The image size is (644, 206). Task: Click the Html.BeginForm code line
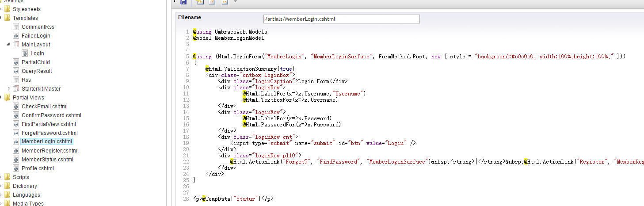(x=409, y=57)
